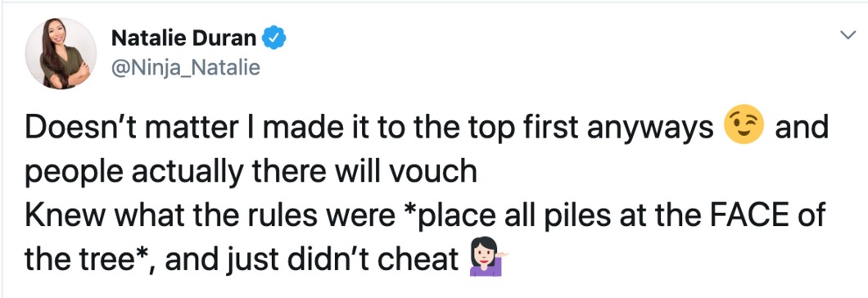
Task: Open Natalie Duran's profile picture
Action: click(61, 54)
